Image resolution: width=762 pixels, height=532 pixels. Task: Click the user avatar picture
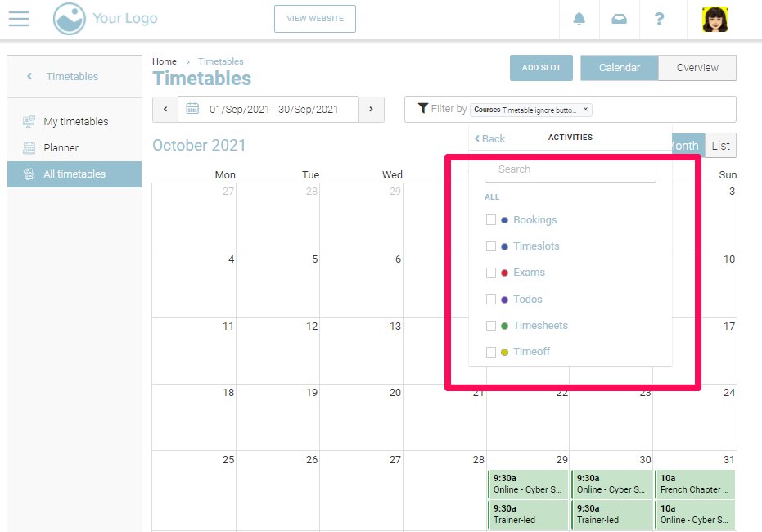coord(715,19)
